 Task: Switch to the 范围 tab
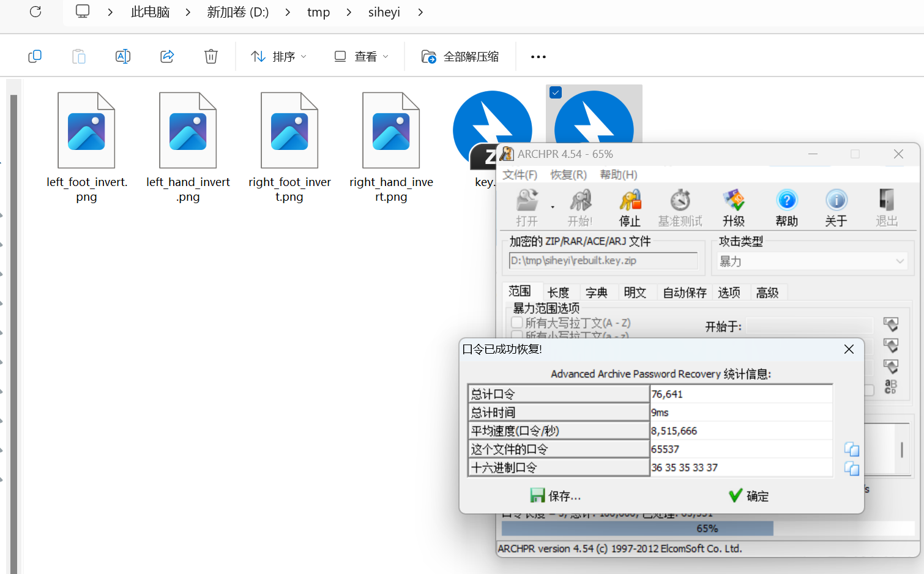[520, 292]
